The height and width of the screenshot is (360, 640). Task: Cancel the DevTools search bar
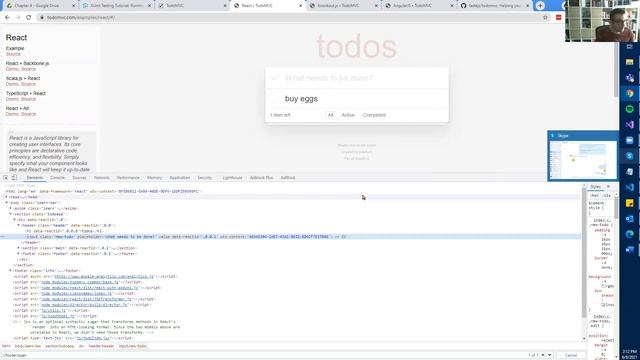pos(571,355)
